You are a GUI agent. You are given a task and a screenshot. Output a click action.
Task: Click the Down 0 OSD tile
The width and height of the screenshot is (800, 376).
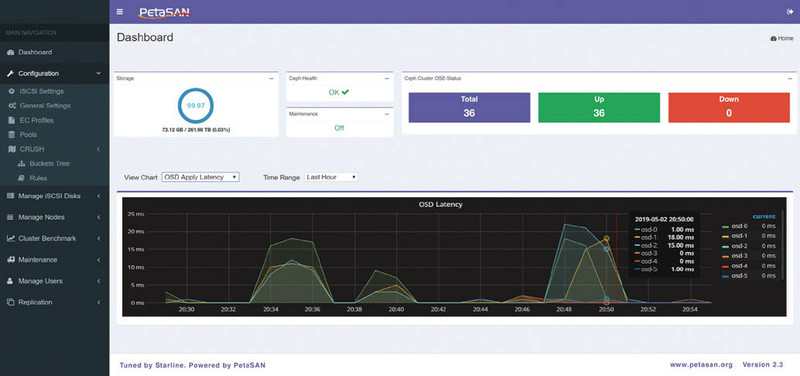729,107
